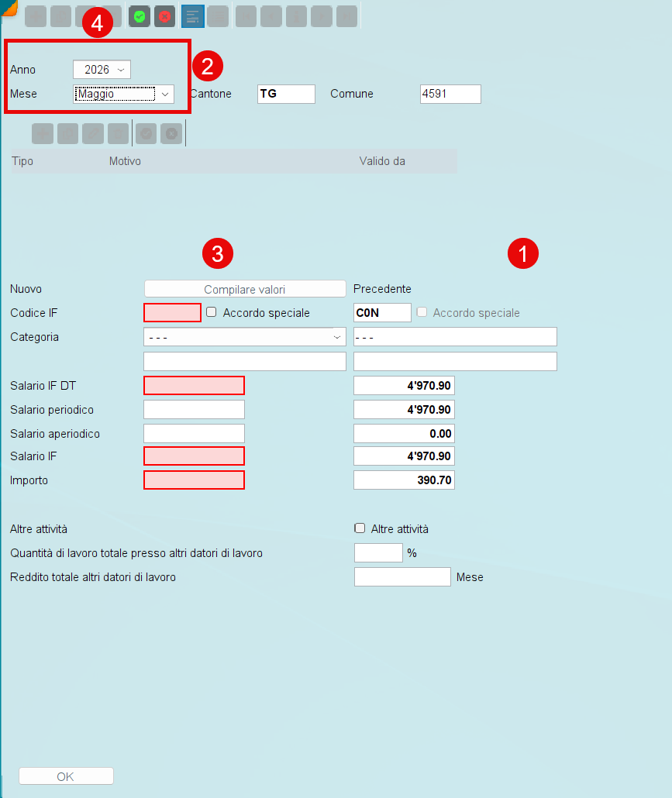Cancel changes with the red X icon
672x798 pixels.
coord(164,16)
